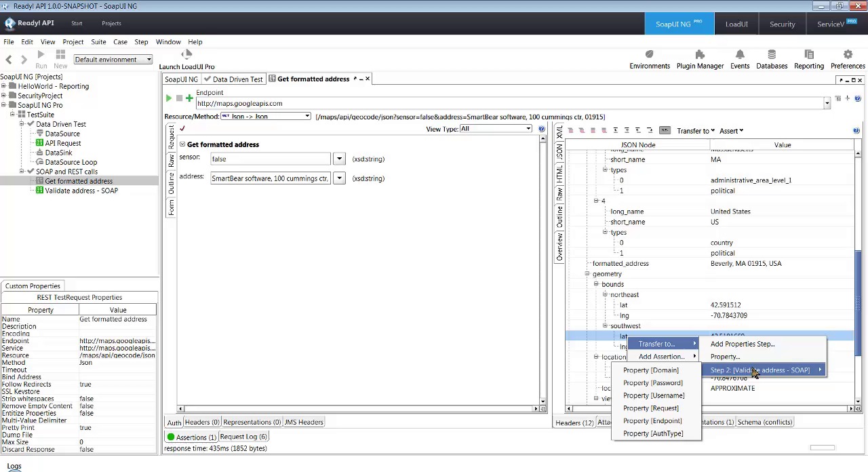The width and height of the screenshot is (868, 472).
Task: Click inside the endpoint URL field
Action: pyautogui.click(x=509, y=104)
